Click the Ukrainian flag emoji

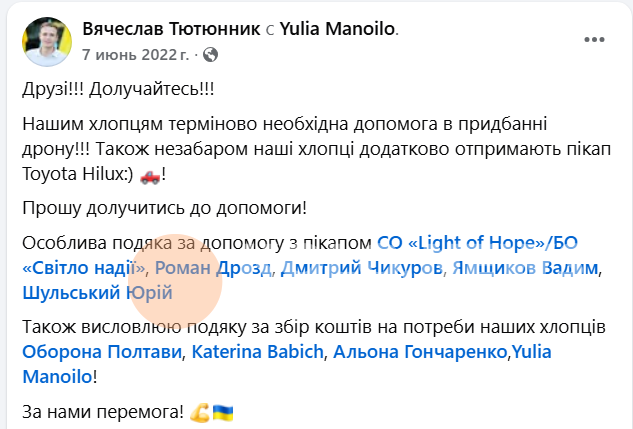coord(221,411)
